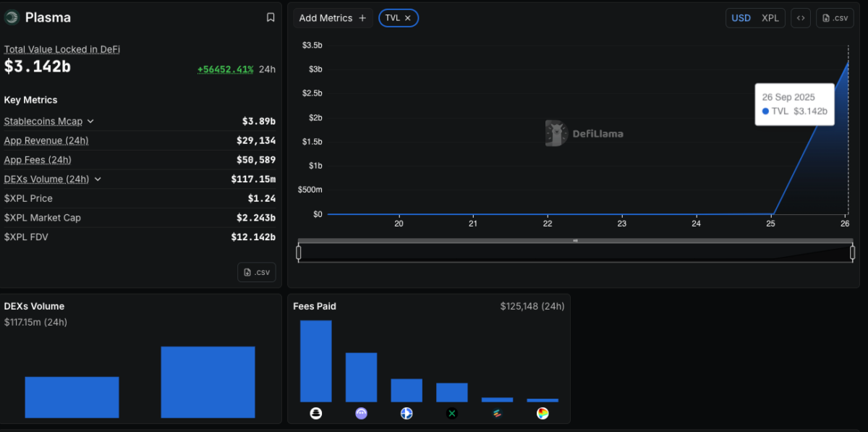Select the TVL tab above the chart

coord(394,17)
